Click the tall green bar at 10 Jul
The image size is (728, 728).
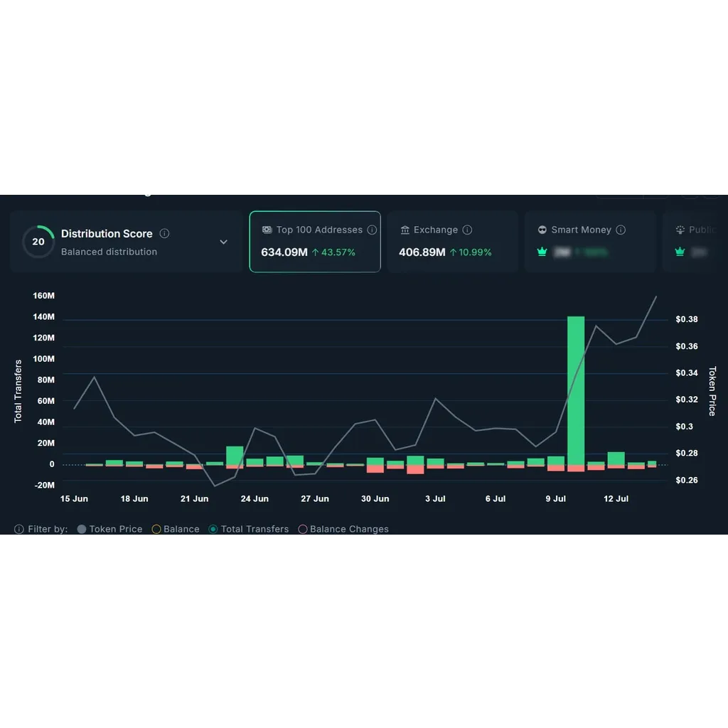[576, 390]
